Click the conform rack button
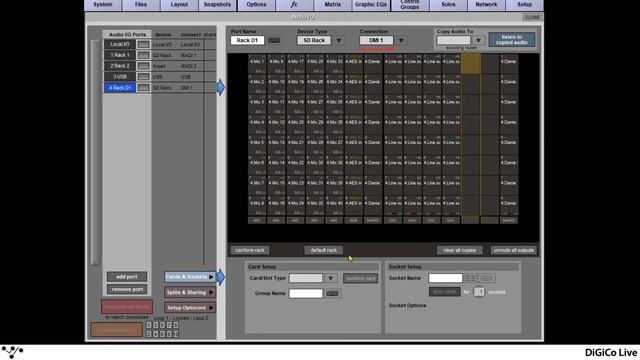 tap(250, 250)
